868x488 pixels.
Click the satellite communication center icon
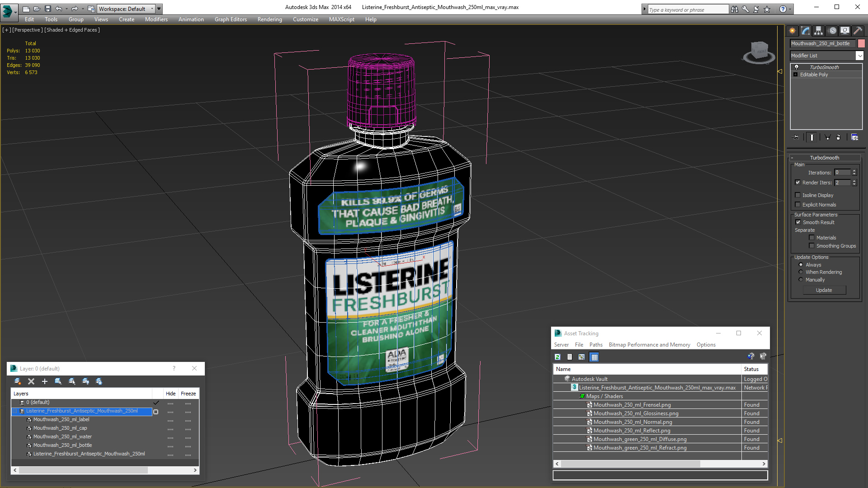(x=756, y=9)
